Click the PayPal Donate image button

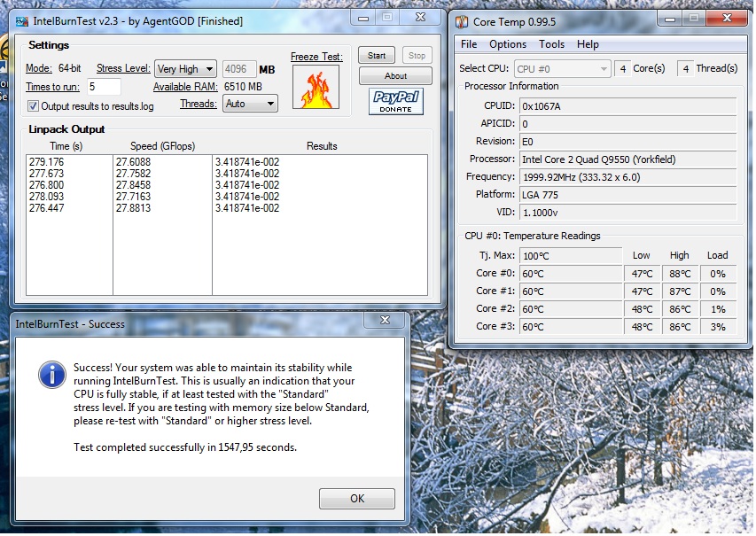[396, 101]
